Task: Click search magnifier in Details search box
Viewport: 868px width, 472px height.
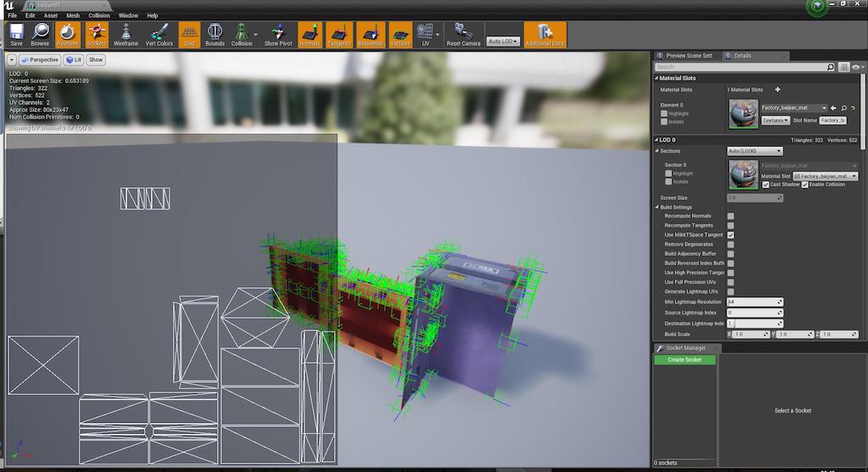Action: [831, 67]
